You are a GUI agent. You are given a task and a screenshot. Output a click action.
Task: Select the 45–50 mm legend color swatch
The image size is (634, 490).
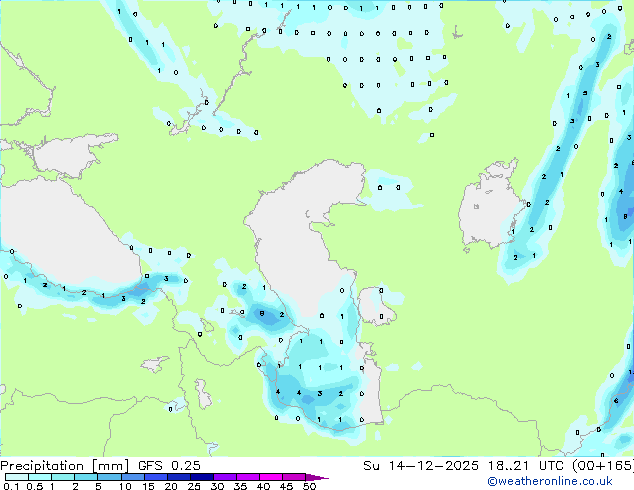(x=294, y=477)
